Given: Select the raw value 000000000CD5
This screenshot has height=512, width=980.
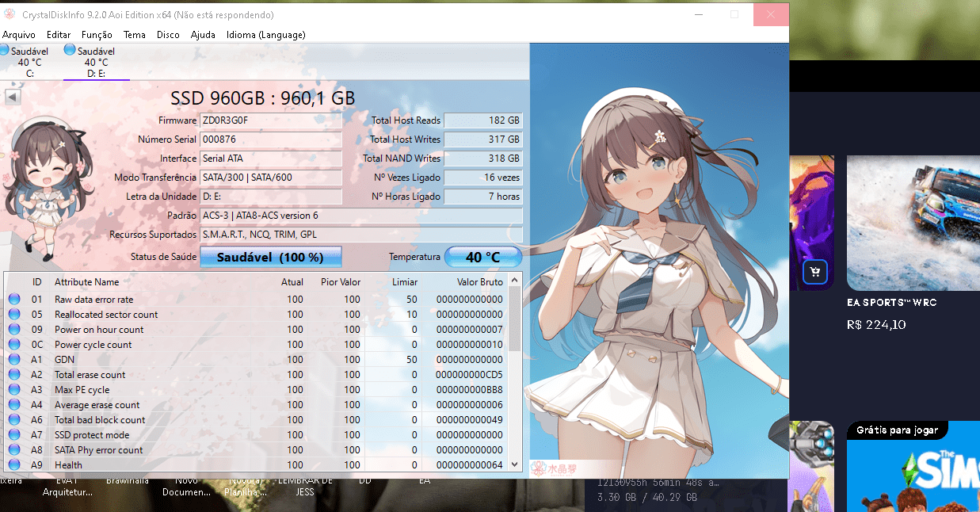Looking at the screenshot, I should point(469,375).
